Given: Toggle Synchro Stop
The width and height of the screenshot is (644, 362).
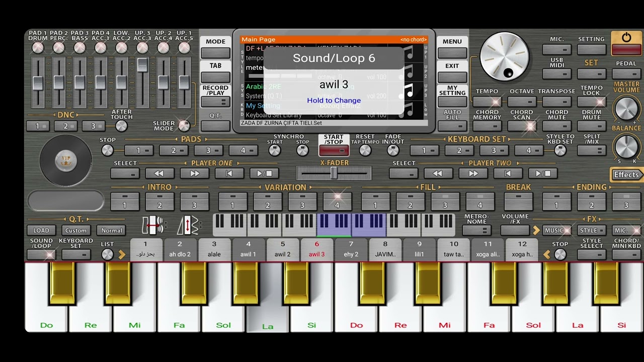Looking at the screenshot, I should tap(302, 150).
